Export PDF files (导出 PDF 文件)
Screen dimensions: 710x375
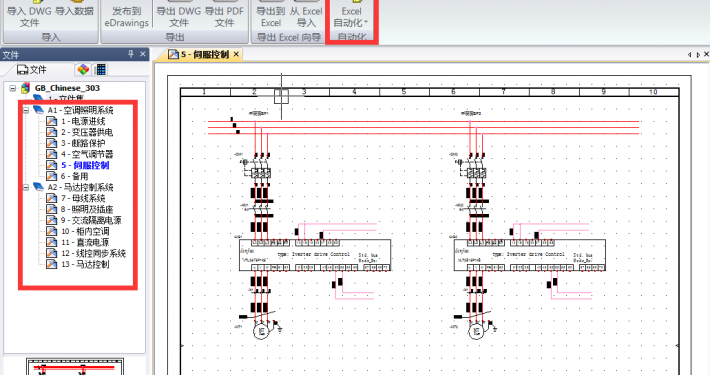point(224,16)
